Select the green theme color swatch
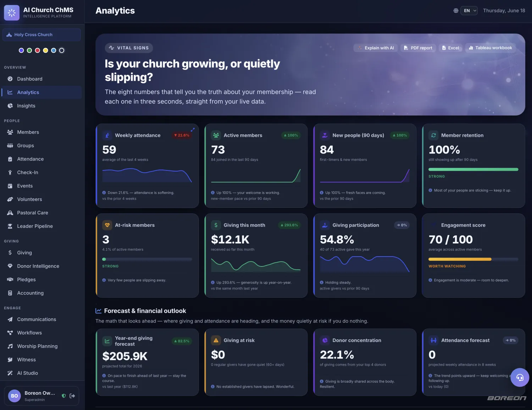 click(29, 50)
